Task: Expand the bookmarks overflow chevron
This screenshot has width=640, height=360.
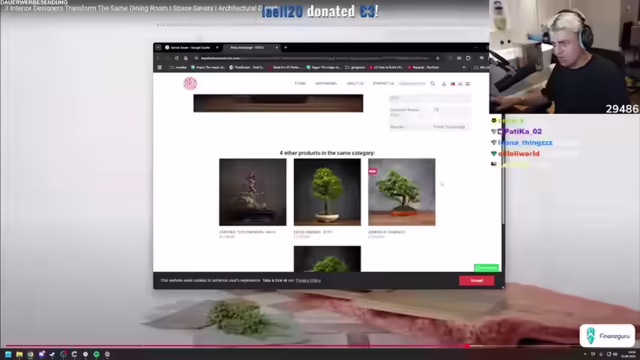Action: (464, 67)
